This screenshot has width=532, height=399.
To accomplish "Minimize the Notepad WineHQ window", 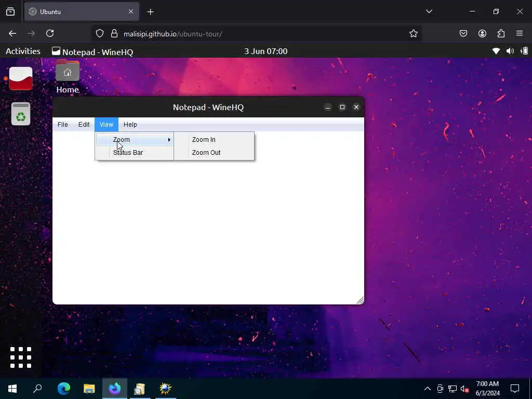I will pyautogui.click(x=328, y=108).
